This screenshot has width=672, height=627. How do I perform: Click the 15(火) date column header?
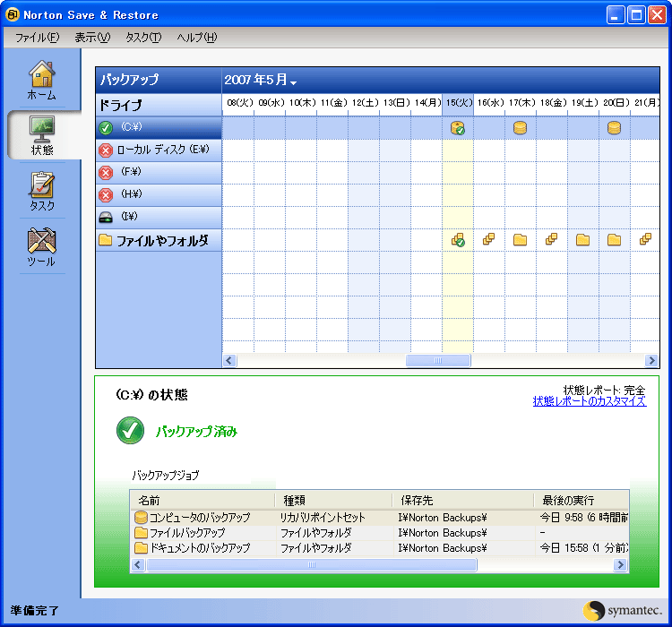458,103
